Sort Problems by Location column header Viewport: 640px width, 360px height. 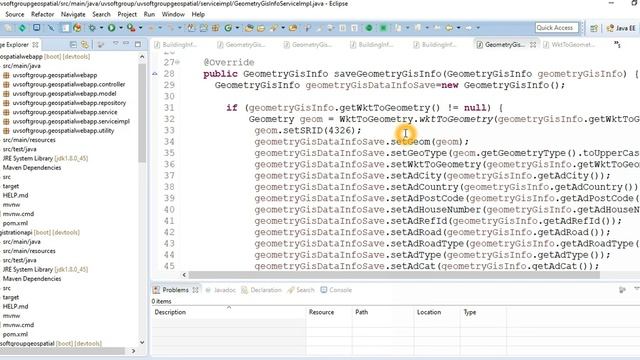(x=437, y=312)
